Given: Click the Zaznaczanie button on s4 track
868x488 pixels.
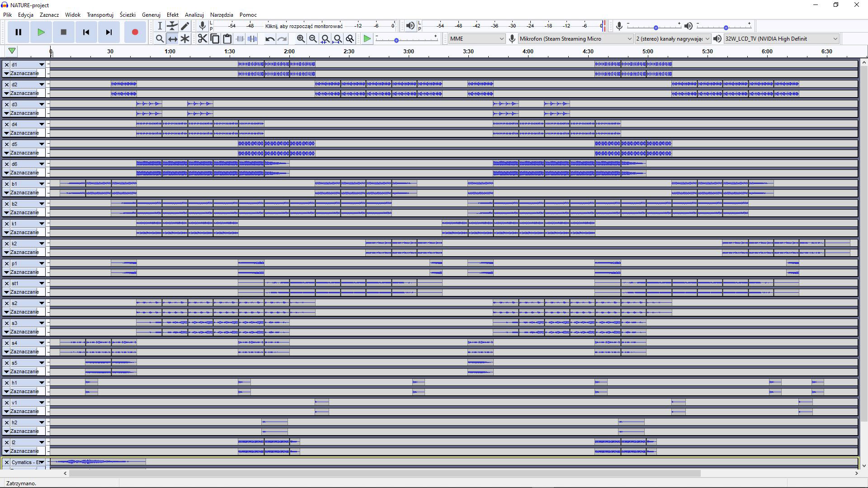Looking at the screenshot, I should click(x=24, y=352).
